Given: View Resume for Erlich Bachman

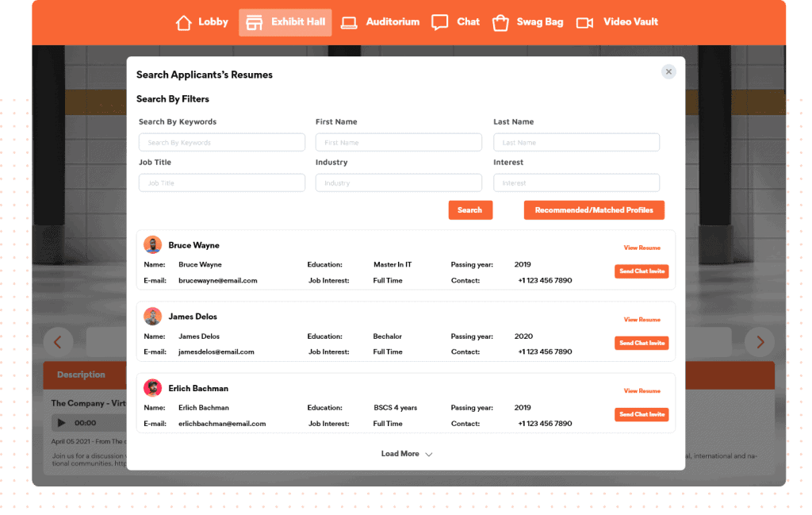Looking at the screenshot, I should pyautogui.click(x=642, y=390).
